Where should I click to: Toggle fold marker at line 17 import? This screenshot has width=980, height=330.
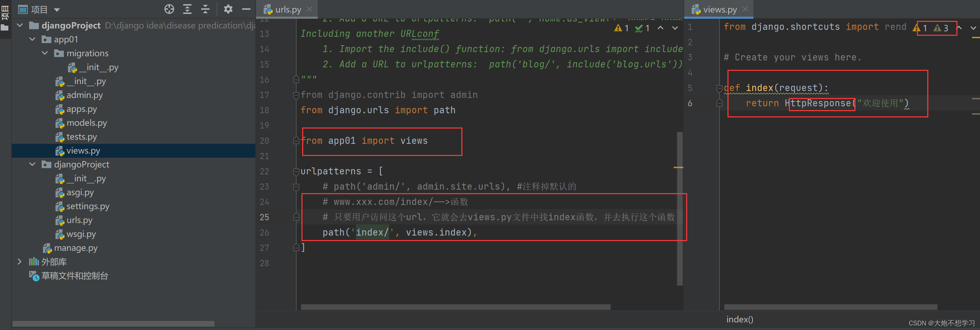pyautogui.click(x=296, y=95)
